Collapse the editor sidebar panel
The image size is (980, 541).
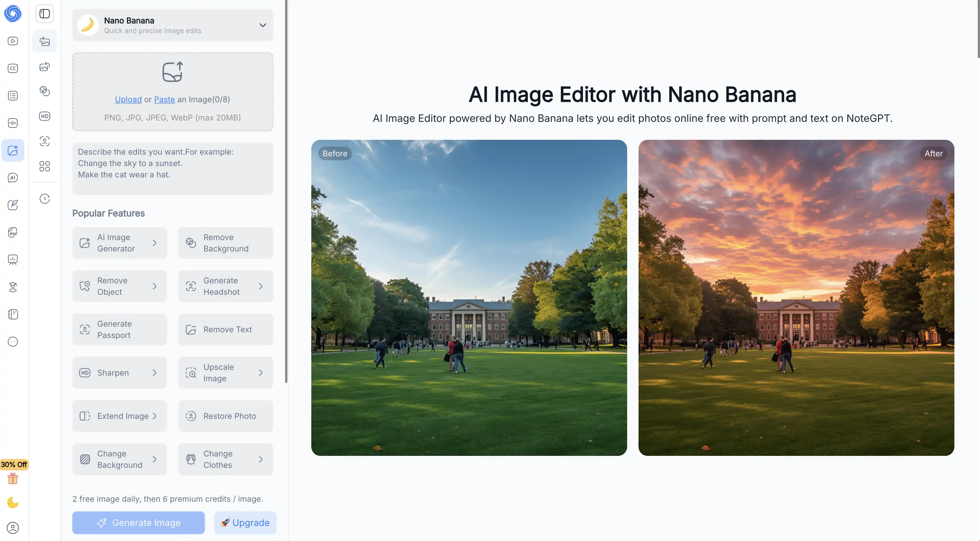coord(44,13)
